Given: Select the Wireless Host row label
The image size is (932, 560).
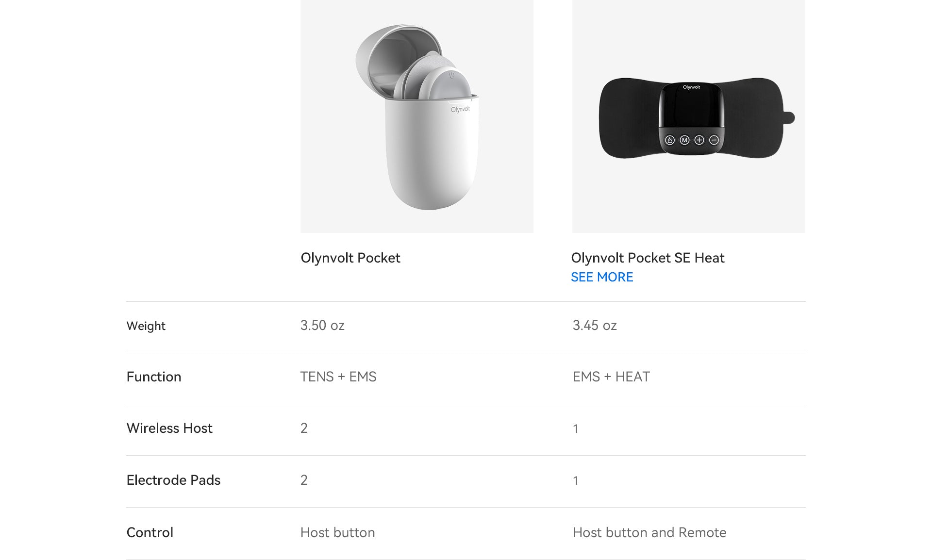Looking at the screenshot, I should (x=169, y=428).
